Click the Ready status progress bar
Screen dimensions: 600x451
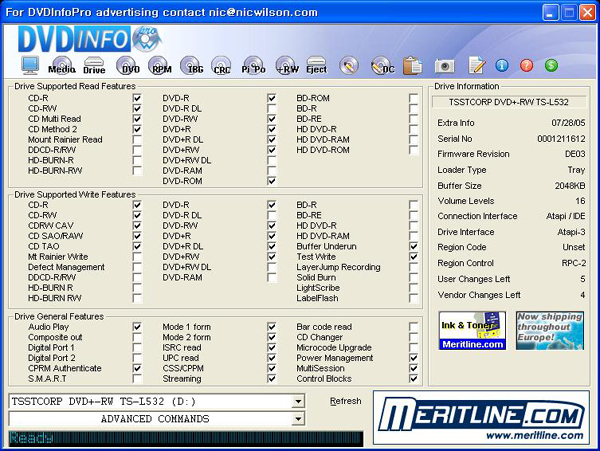[x=186, y=438]
